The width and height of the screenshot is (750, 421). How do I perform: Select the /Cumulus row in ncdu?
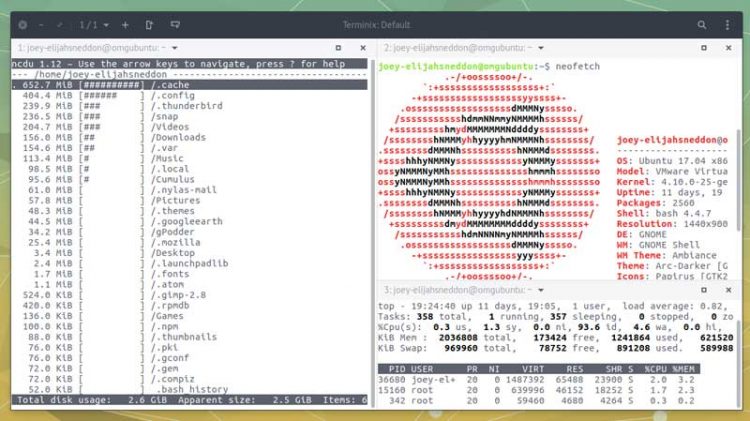[190, 179]
